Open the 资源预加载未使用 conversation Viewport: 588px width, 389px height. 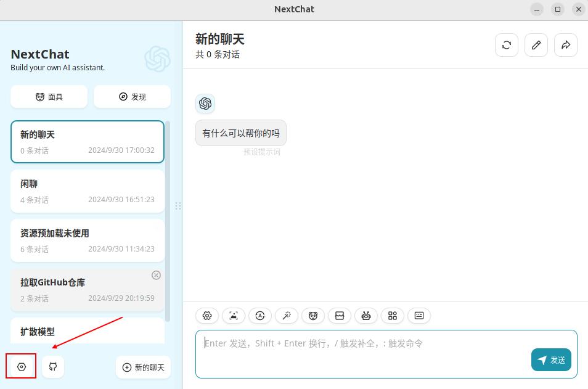(88, 240)
